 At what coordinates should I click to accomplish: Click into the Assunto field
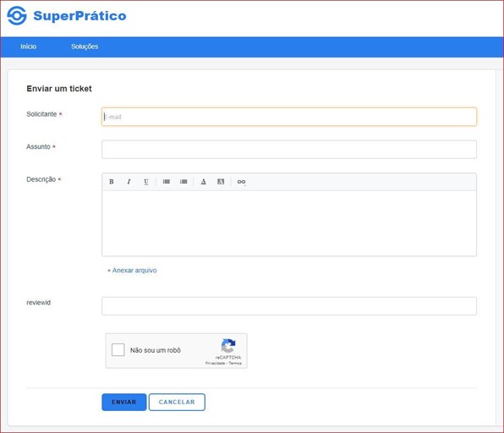point(289,149)
